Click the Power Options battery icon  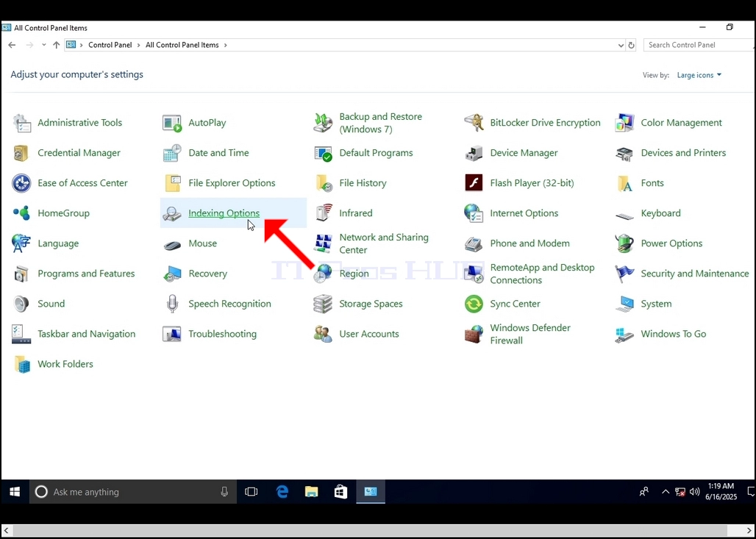[x=625, y=243]
